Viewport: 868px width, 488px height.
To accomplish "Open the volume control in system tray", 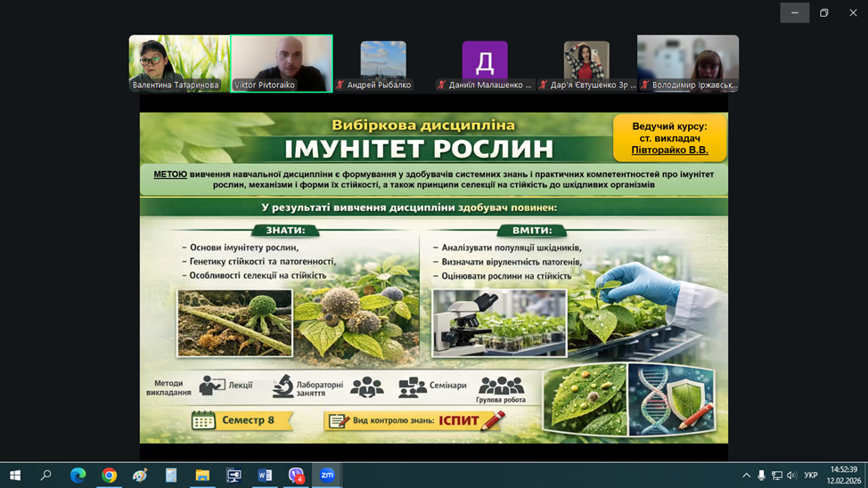I will [791, 476].
